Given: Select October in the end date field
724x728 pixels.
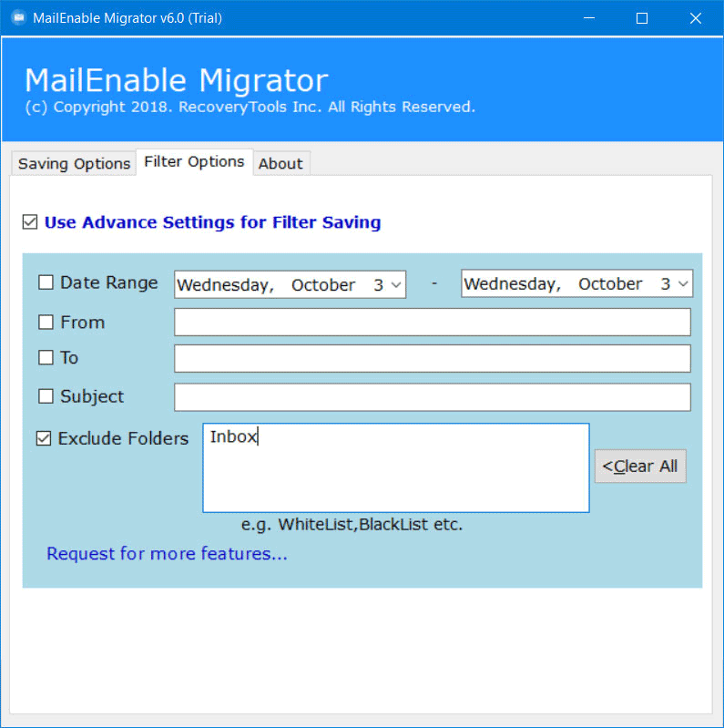Looking at the screenshot, I should coord(610,283).
